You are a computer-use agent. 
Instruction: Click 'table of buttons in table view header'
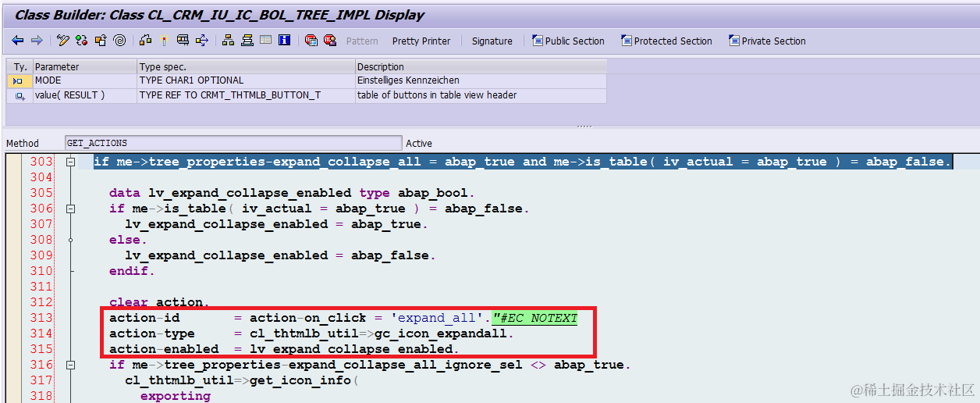coord(481,95)
